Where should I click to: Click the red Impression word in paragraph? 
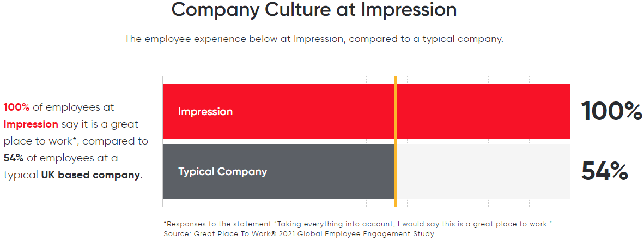click(31, 124)
